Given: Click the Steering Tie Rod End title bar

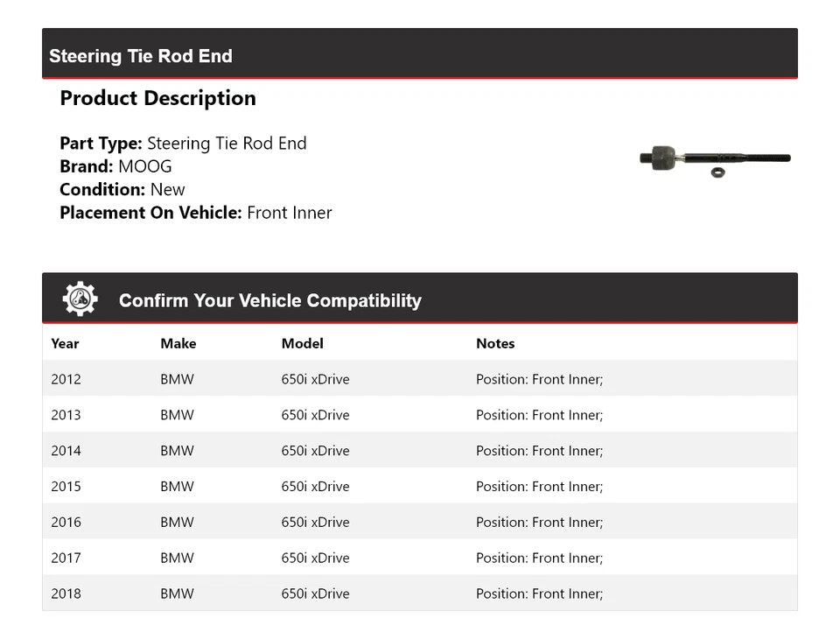Looking at the screenshot, I should [x=141, y=56].
